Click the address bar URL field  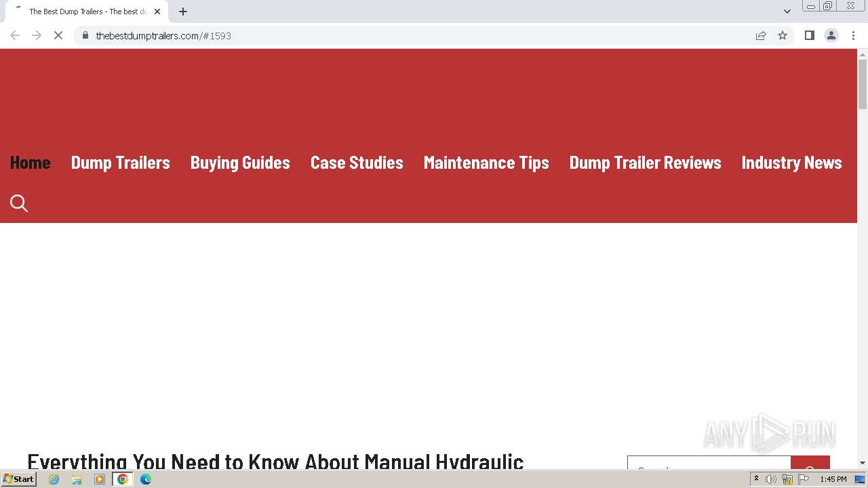tap(414, 35)
